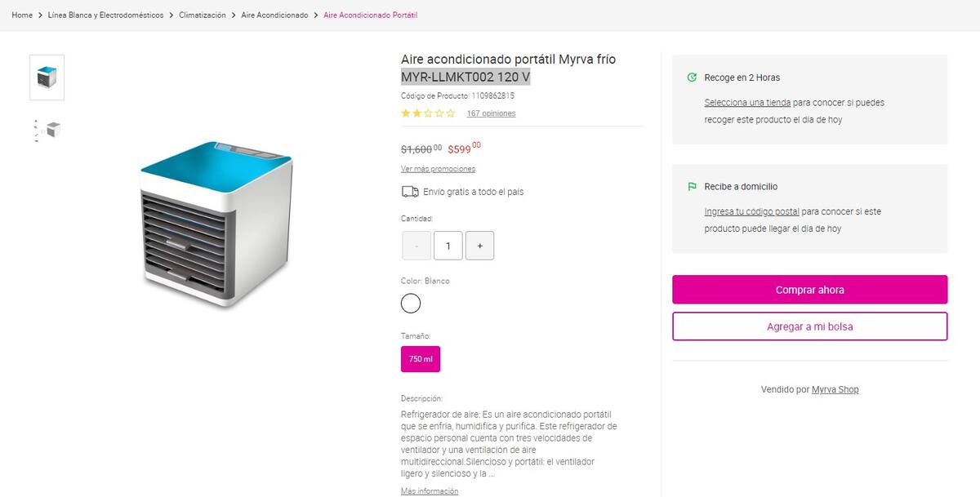Click Selecciona una tienda link
This screenshot has width=980, height=497.
pyautogui.click(x=747, y=103)
